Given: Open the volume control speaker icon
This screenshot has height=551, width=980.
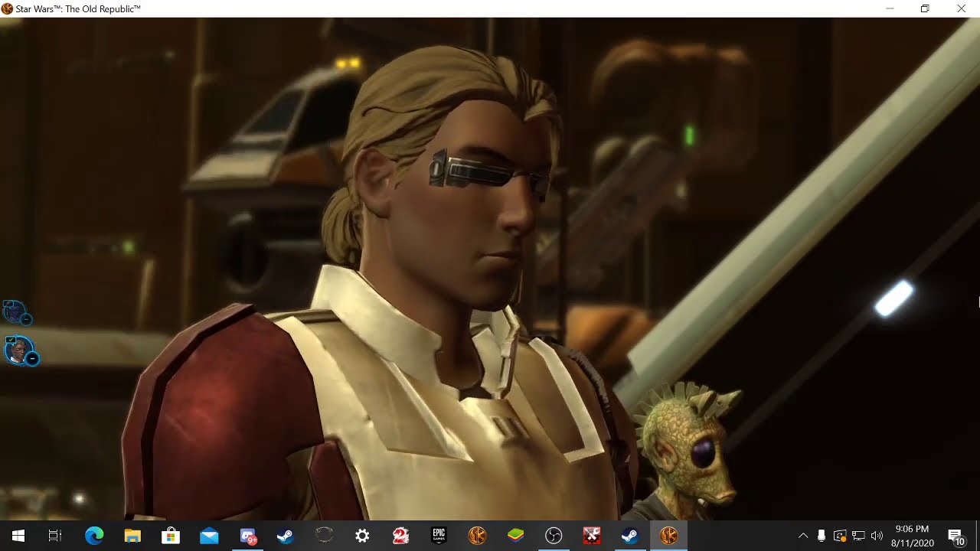Looking at the screenshot, I should [x=877, y=536].
